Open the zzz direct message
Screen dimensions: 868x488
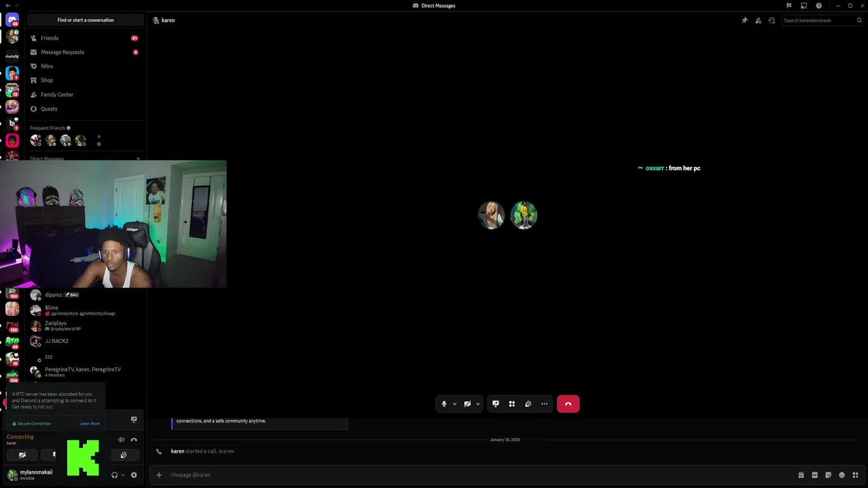[x=85, y=357]
